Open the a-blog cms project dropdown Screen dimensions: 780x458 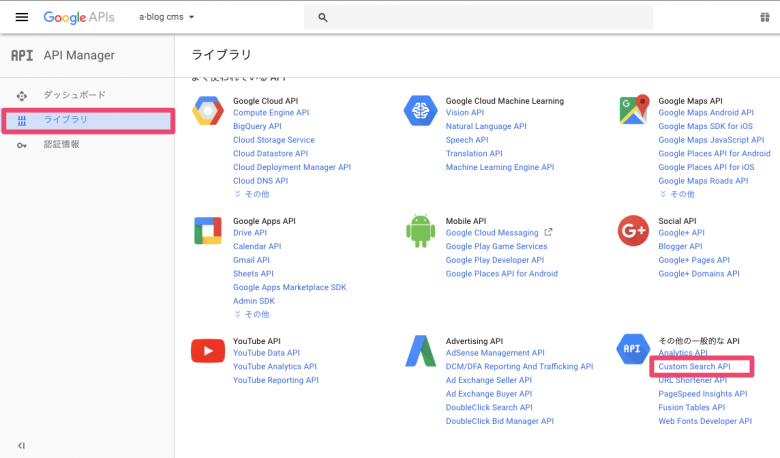tap(167, 17)
